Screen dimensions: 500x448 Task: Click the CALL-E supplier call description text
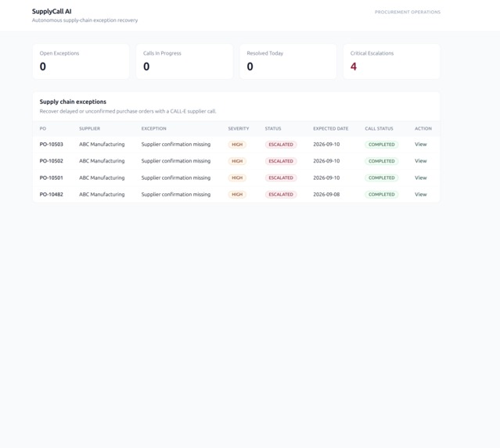tap(128, 111)
